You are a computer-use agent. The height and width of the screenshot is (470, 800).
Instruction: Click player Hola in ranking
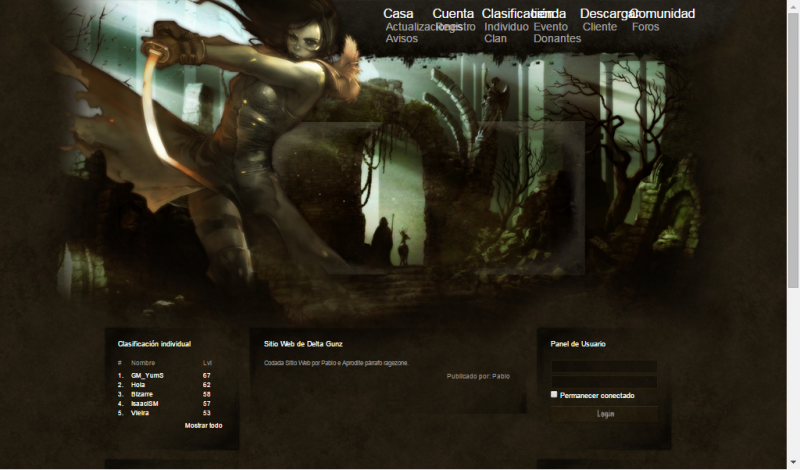138,385
